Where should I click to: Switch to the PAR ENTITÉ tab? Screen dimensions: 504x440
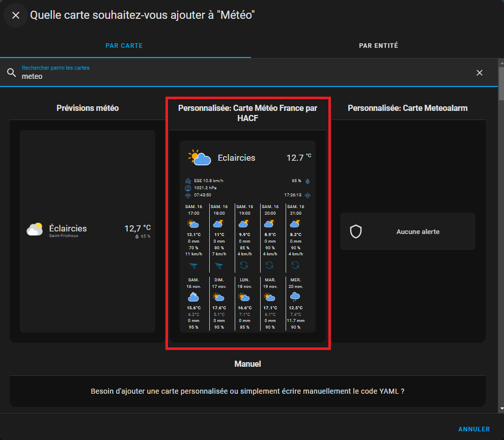point(378,46)
